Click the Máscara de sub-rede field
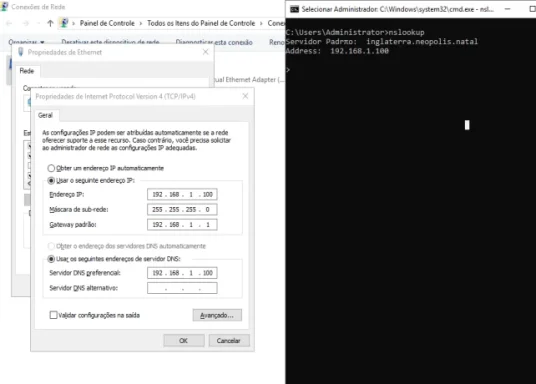The image size is (536, 384). [182, 209]
